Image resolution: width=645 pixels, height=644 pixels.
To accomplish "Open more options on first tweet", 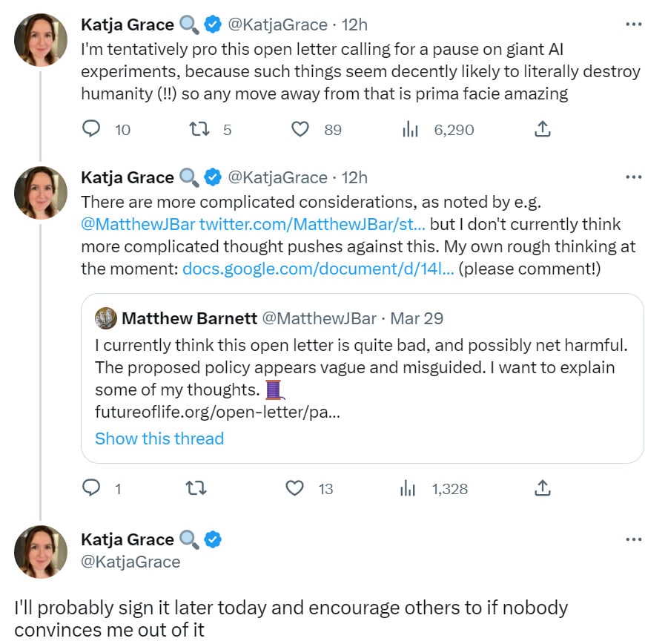I will tap(633, 24).
